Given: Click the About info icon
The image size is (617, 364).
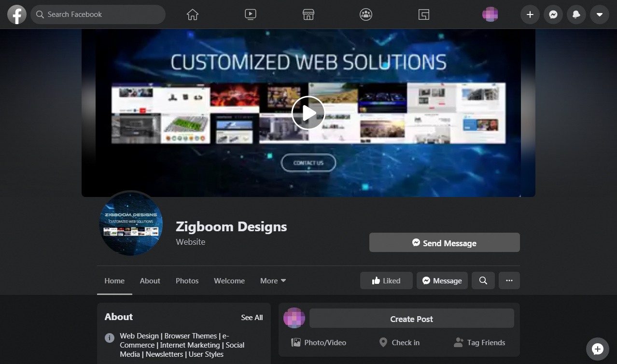Looking at the screenshot, I should [x=110, y=337].
